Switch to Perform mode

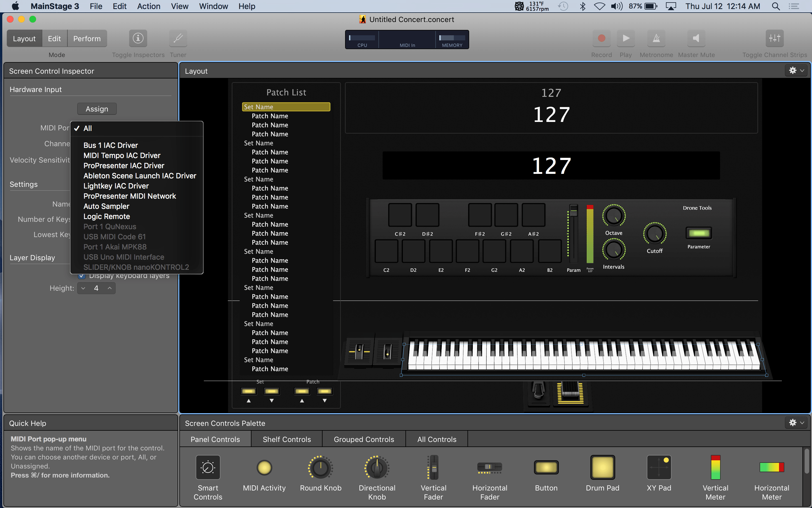pos(87,39)
